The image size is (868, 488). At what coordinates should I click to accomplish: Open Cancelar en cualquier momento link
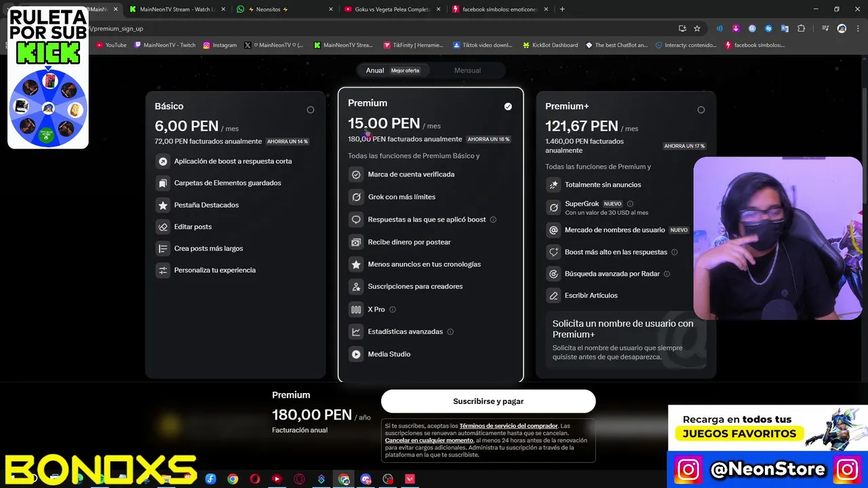click(429, 441)
